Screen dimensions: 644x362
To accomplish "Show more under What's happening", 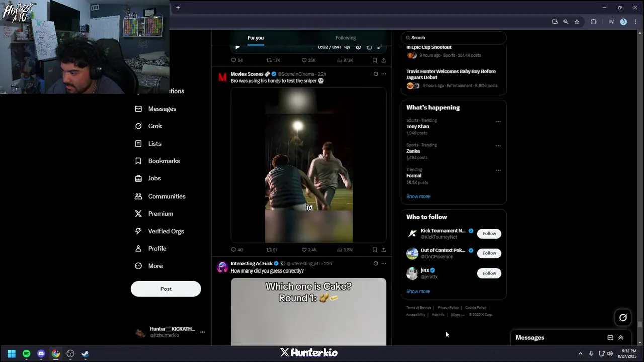I will (418, 197).
